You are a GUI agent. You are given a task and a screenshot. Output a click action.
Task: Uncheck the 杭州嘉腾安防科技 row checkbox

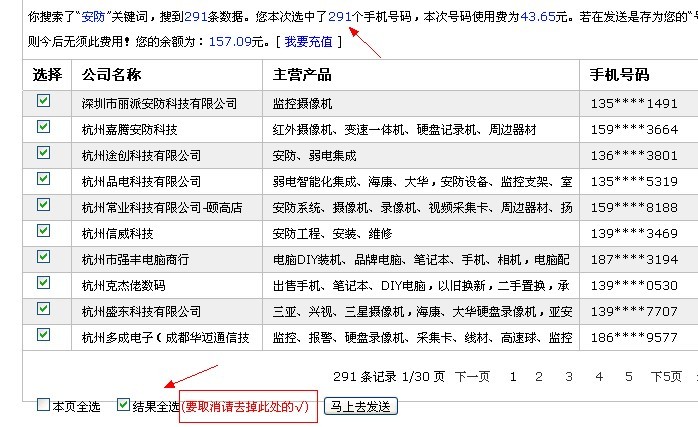point(43,127)
